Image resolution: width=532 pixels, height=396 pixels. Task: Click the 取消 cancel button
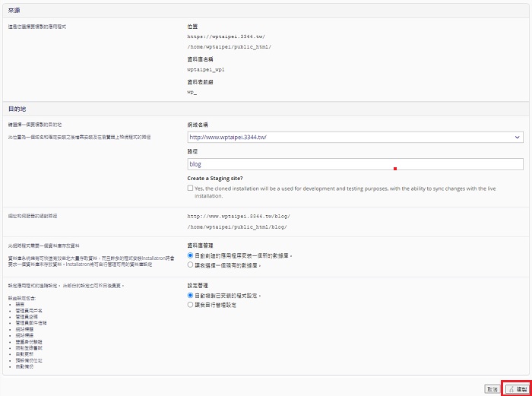pyautogui.click(x=492, y=389)
